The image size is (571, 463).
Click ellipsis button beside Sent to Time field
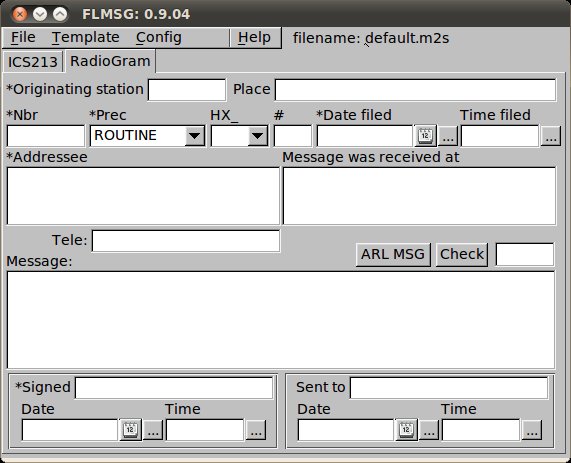pos(532,430)
